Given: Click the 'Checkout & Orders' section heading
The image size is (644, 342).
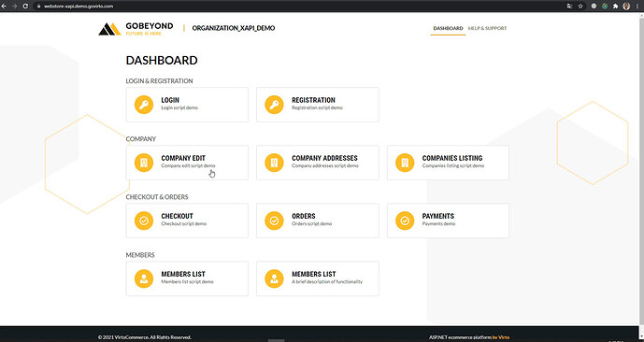Looking at the screenshot, I should (157, 197).
